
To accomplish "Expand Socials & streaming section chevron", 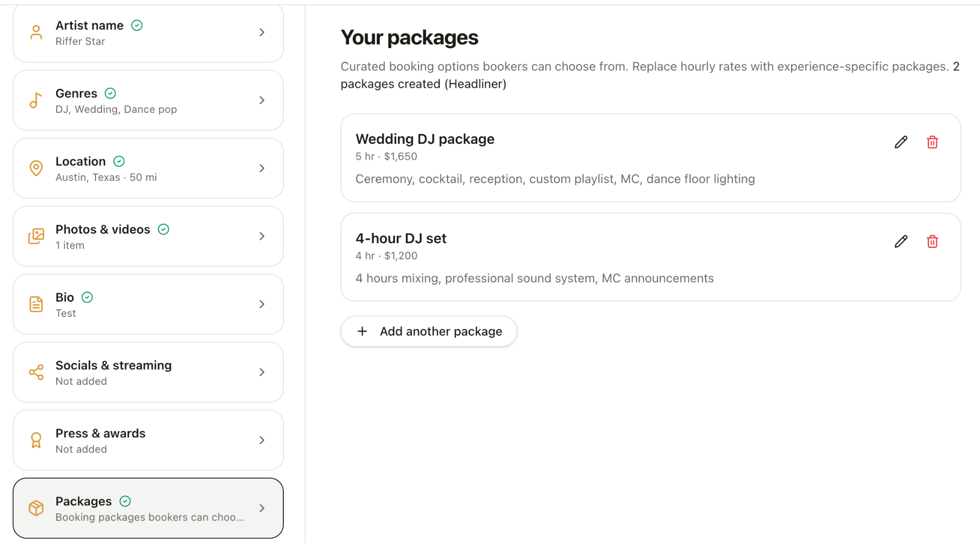I will pos(262,372).
